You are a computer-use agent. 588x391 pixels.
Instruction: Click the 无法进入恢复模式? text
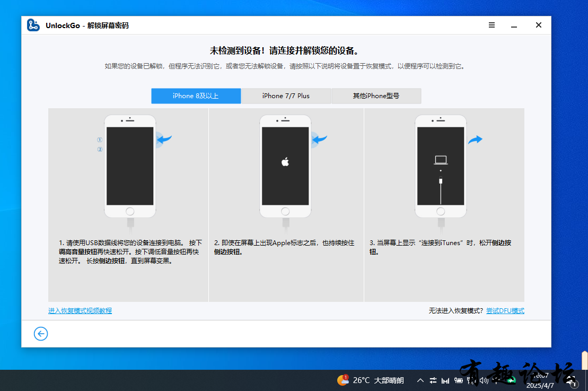click(x=456, y=311)
